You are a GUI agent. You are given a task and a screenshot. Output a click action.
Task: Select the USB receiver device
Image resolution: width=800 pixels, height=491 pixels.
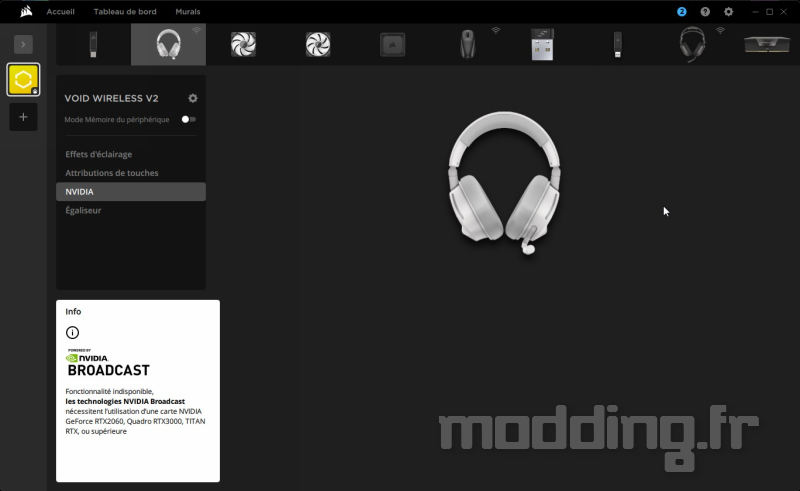pyautogui.click(x=542, y=44)
